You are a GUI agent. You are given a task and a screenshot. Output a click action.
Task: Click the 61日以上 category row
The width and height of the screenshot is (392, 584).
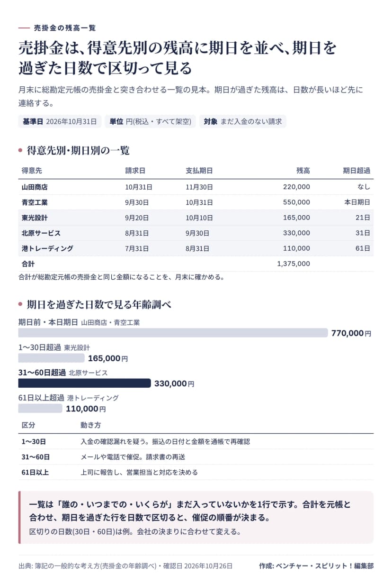tap(196, 472)
